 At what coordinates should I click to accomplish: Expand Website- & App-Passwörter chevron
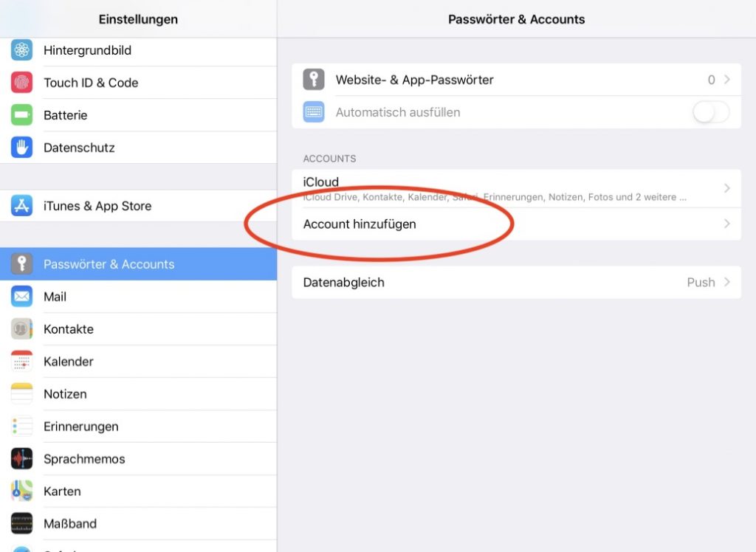click(x=727, y=80)
